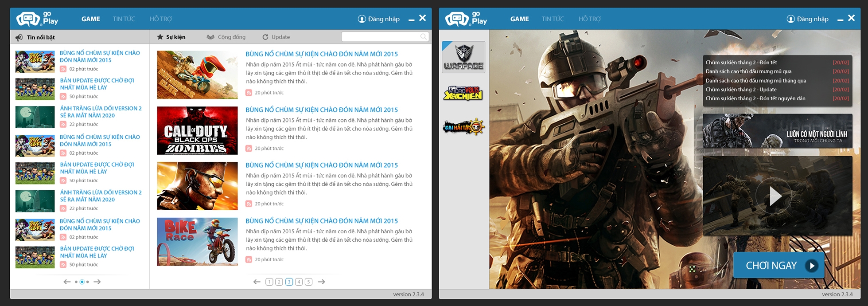Select the Đại Hải Tặc game icon
The width and height of the screenshot is (868, 306).
pyautogui.click(x=463, y=127)
